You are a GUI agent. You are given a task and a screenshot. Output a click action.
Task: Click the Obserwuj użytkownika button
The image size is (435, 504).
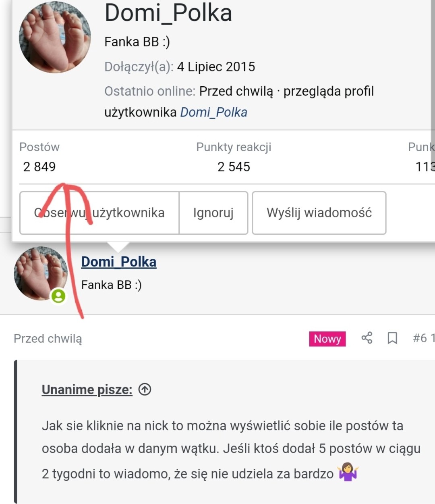click(x=99, y=213)
